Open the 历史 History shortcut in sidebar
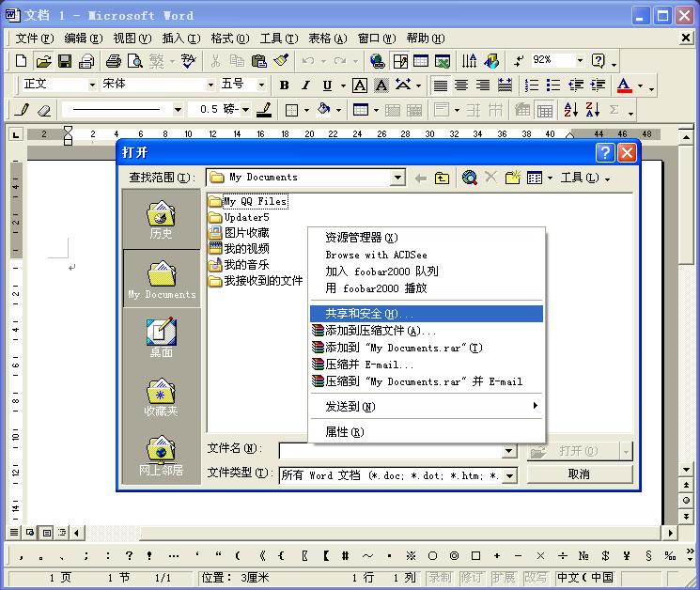Image resolution: width=700 pixels, height=590 pixels. [162, 220]
